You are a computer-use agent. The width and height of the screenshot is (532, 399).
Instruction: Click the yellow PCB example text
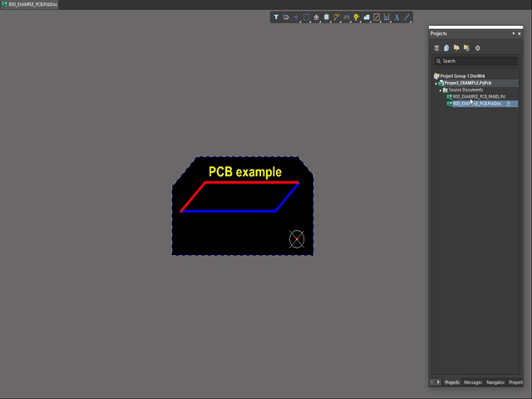pos(245,172)
